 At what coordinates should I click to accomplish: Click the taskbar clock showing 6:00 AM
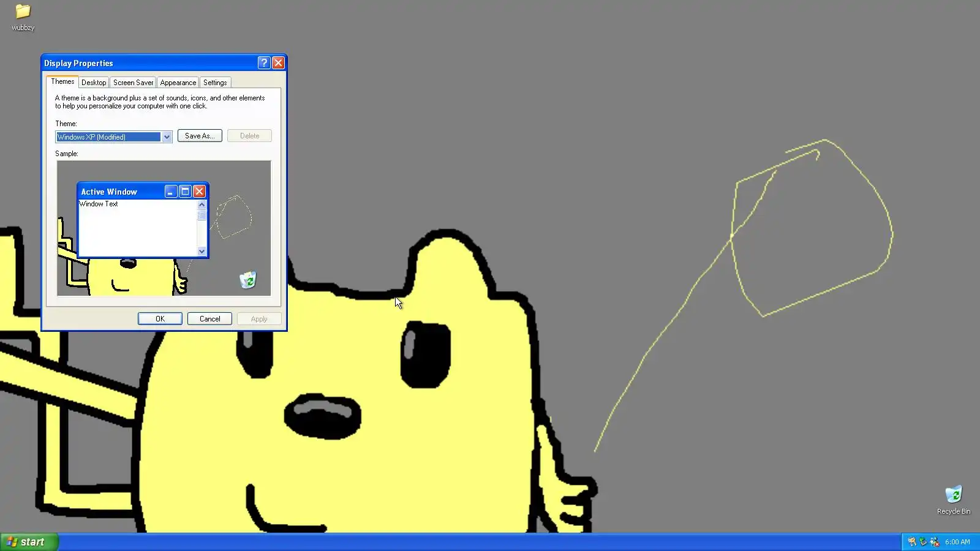click(957, 542)
